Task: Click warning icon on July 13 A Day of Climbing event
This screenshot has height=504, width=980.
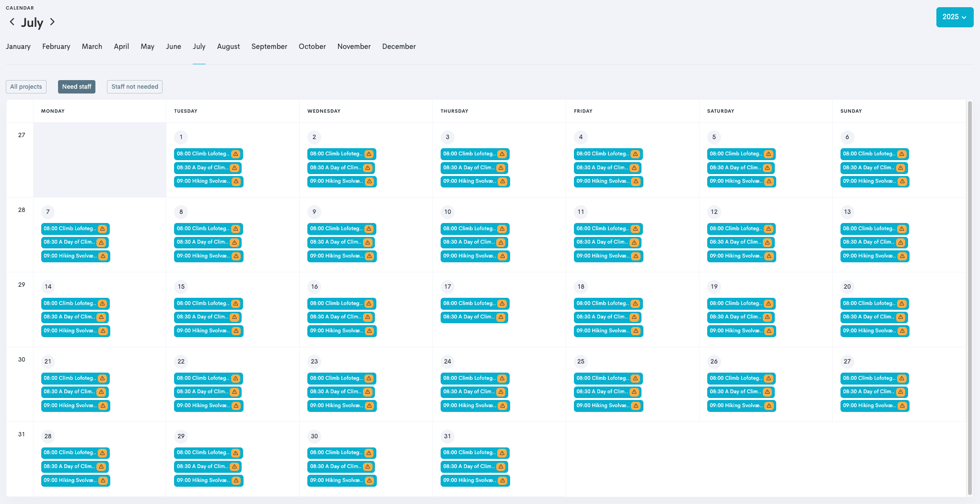Action: [900, 243]
